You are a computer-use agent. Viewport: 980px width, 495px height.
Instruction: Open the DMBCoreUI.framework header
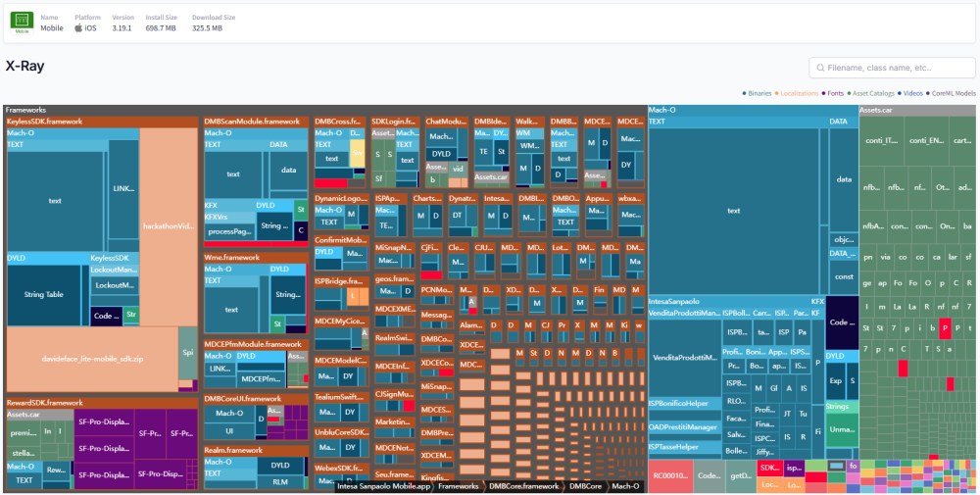(256, 399)
